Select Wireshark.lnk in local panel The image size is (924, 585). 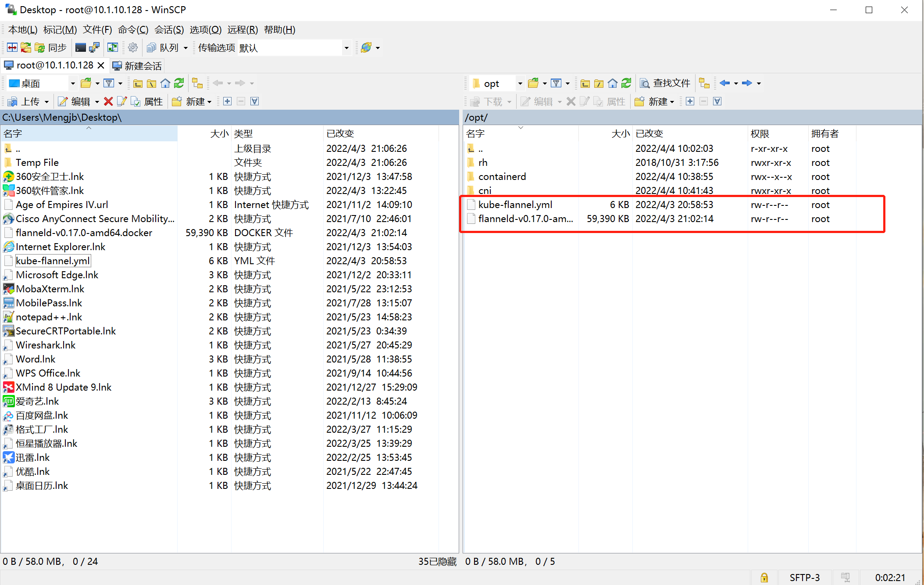tap(46, 345)
